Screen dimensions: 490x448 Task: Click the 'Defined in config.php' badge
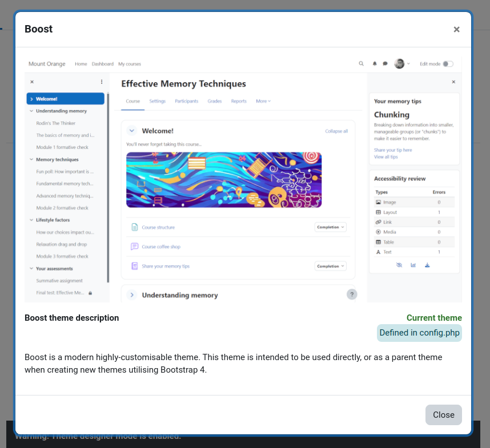(x=419, y=333)
